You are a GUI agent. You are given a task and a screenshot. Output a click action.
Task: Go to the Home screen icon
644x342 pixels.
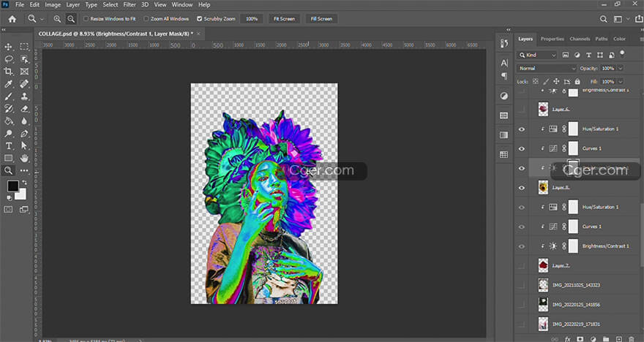tap(12, 19)
